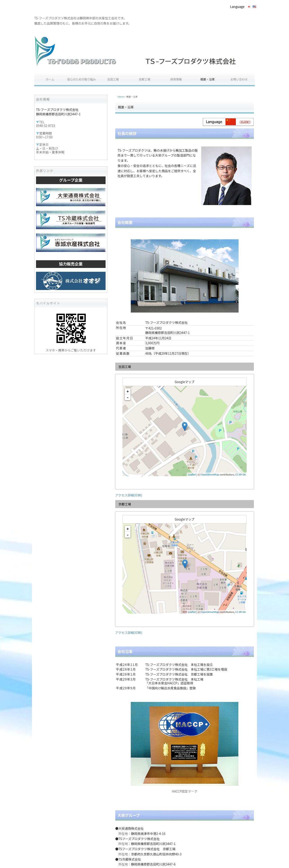Click the mobile site QR code
Viewport: 289px width, 868px height.
(71, 328)
